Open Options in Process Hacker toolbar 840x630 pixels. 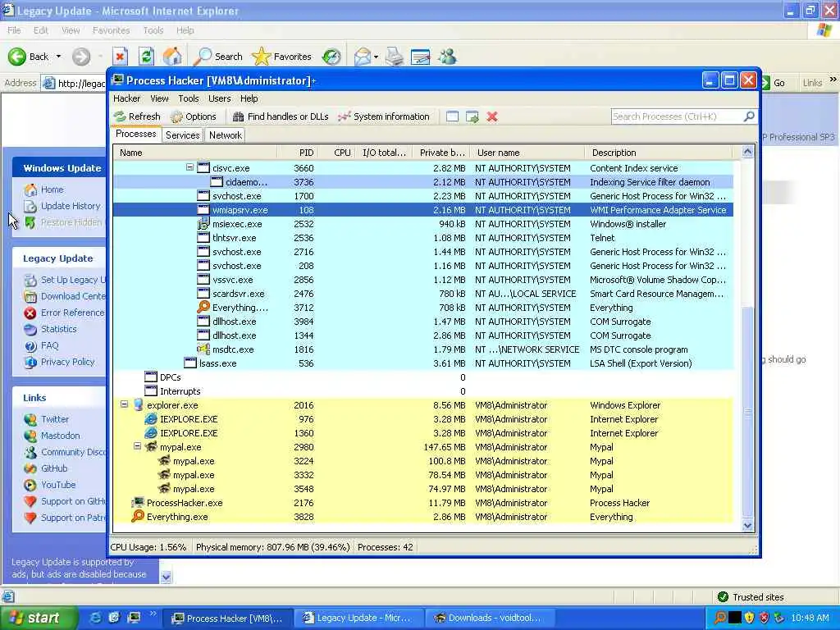coord(194,116)
